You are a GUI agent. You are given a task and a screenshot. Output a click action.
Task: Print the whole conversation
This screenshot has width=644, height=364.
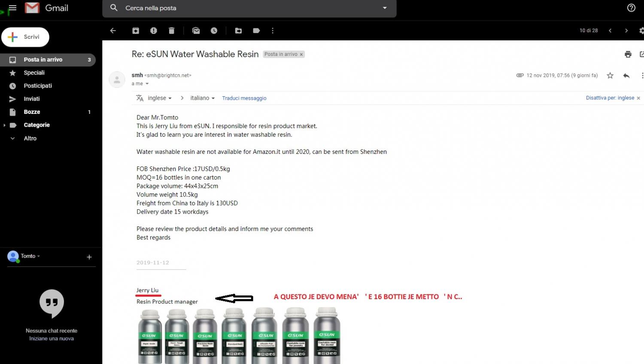pos(628,54)
